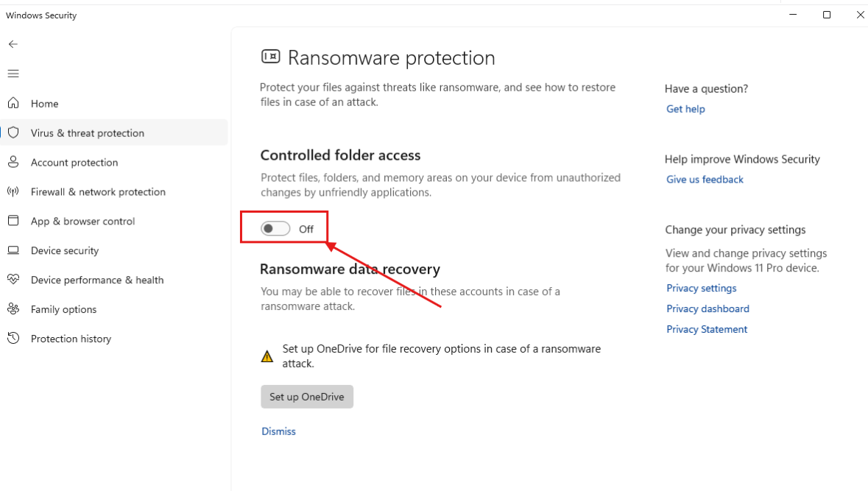The height and width of the screenshot is (491, 868).
Task: Maximize the Windows Security window
Action: [827, 15]
